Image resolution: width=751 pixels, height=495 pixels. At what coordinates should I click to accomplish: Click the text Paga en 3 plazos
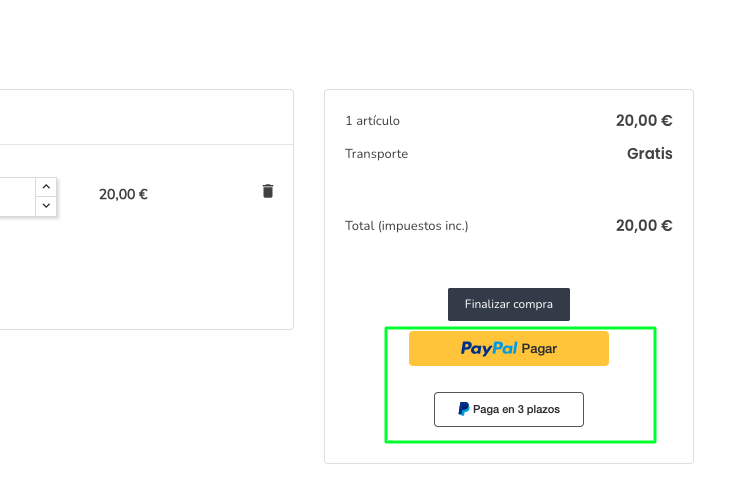(x=516, y=409)
